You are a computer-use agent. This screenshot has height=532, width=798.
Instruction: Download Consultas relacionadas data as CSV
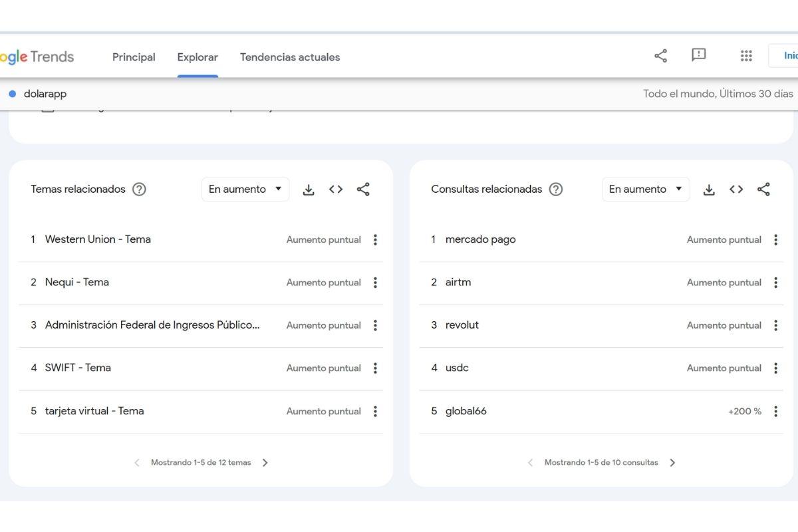709,190
